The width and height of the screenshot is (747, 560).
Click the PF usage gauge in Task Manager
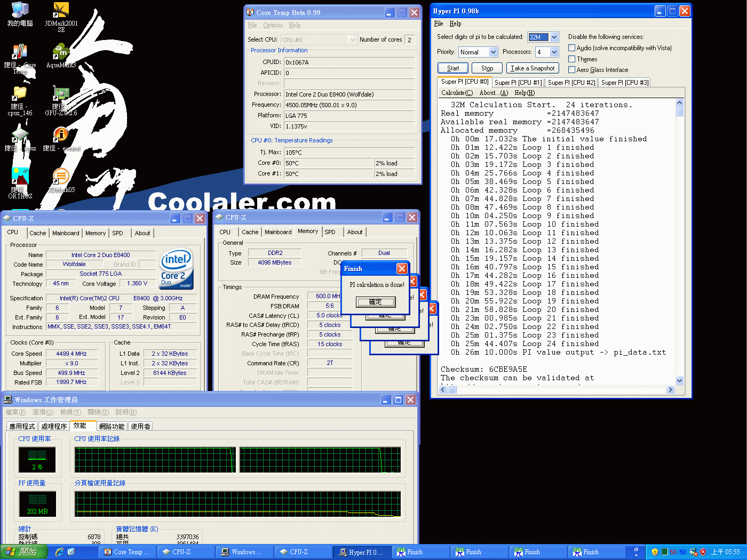[x=37, y=504]
